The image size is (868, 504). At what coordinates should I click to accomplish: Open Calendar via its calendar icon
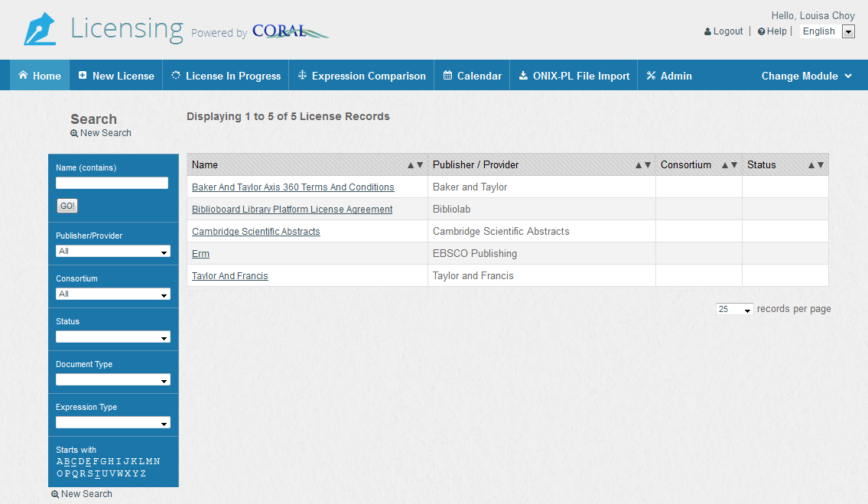(448, 75)
